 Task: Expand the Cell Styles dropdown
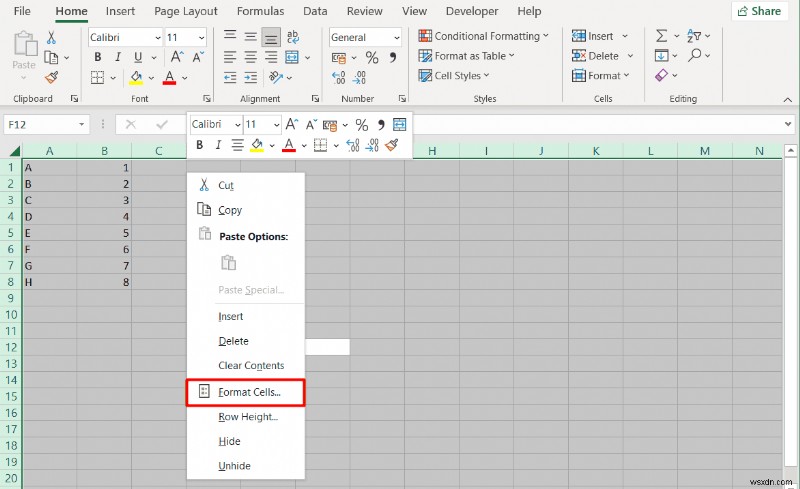point(486,76)
